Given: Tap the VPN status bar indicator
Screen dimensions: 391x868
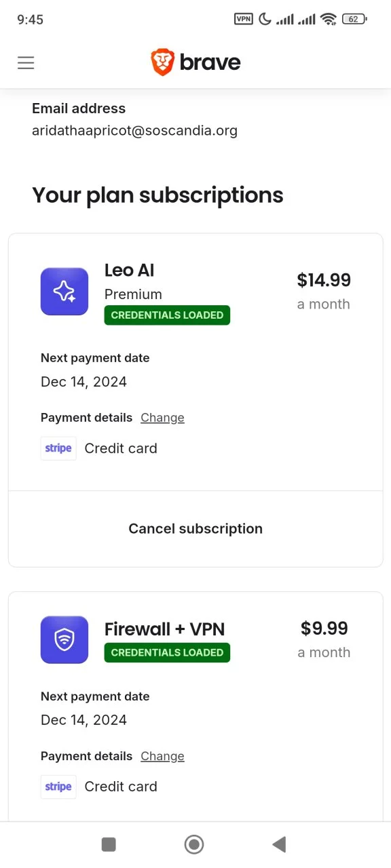Looking at the screenshot, I should 243,19.
